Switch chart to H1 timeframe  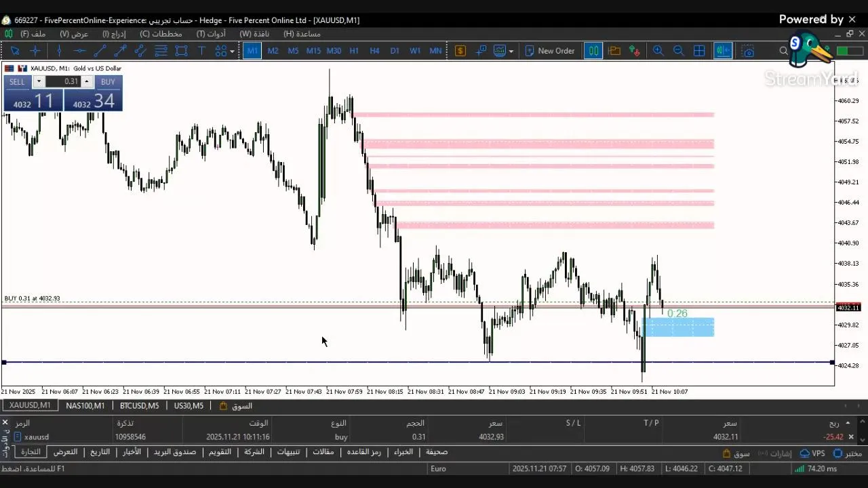[x=354, y=51]
